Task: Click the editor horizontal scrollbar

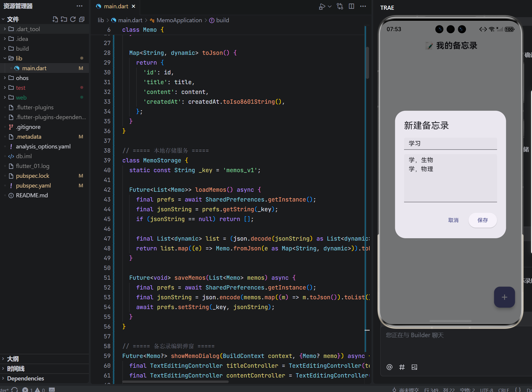Action: (x=175, y=382)
